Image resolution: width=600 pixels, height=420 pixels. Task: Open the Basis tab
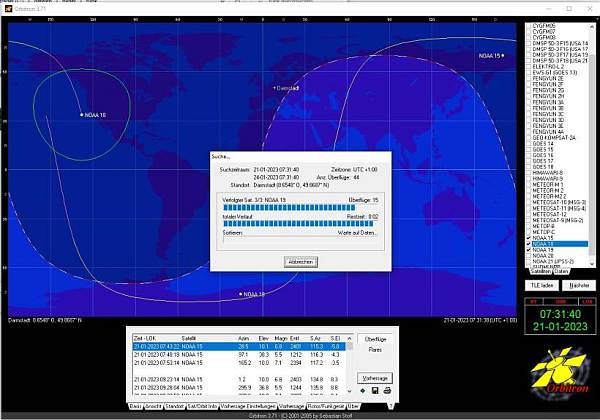click(x=136, y=406)
